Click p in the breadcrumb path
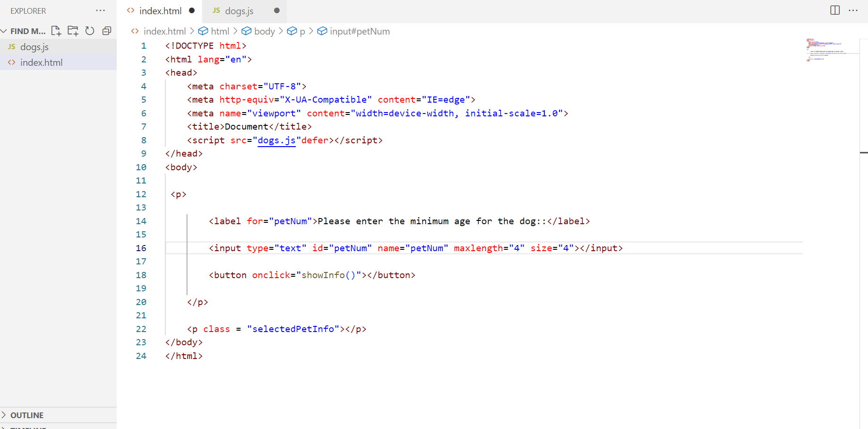 click(x=302, y=32)
